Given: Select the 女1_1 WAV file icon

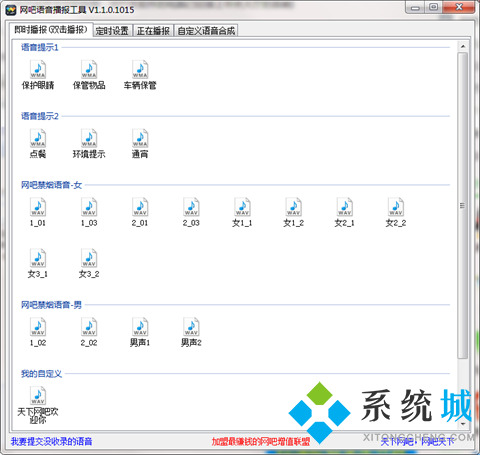Looking at the screenshot, I should [x=242, y=207].
